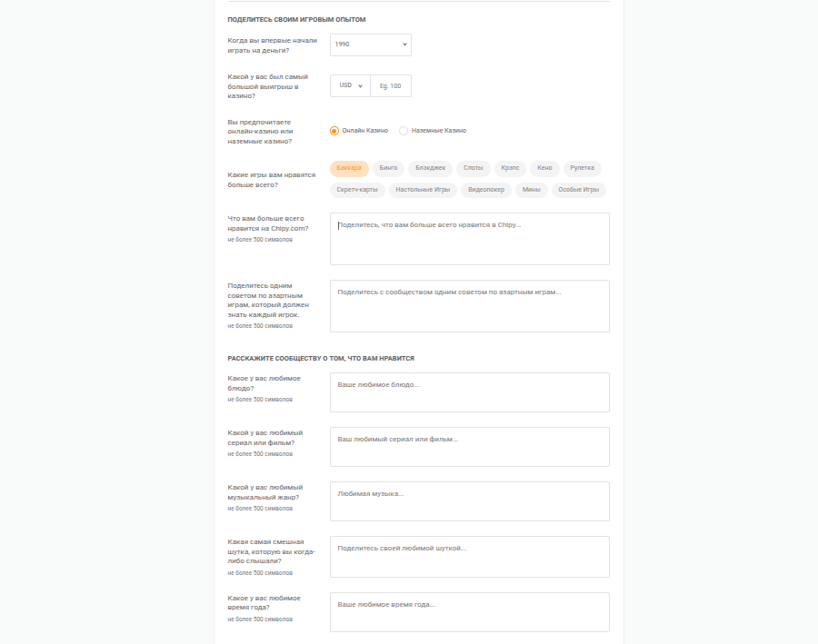This screenshot has width=818, height=644.
Task: Select the Слоты game tag
Action: (474, 168)
